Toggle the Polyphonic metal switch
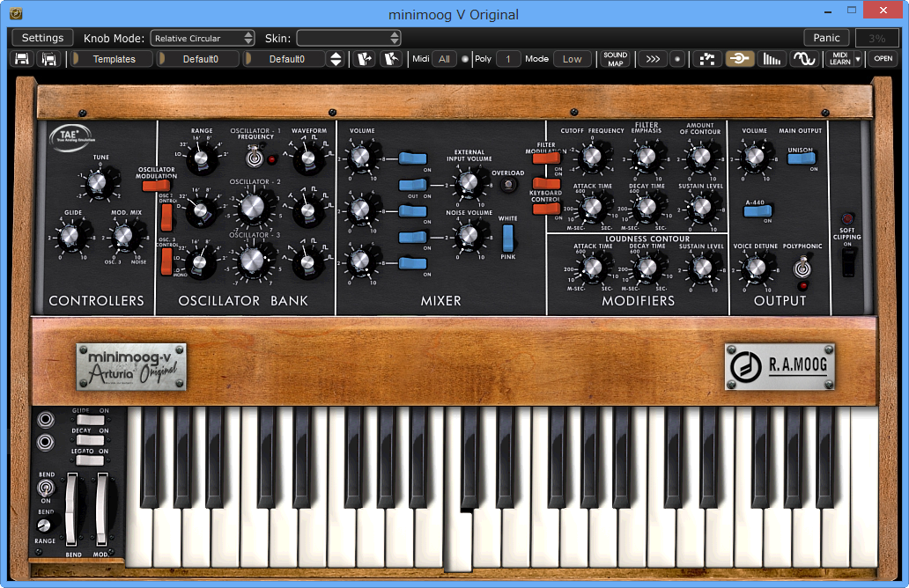 coord(802,267)
